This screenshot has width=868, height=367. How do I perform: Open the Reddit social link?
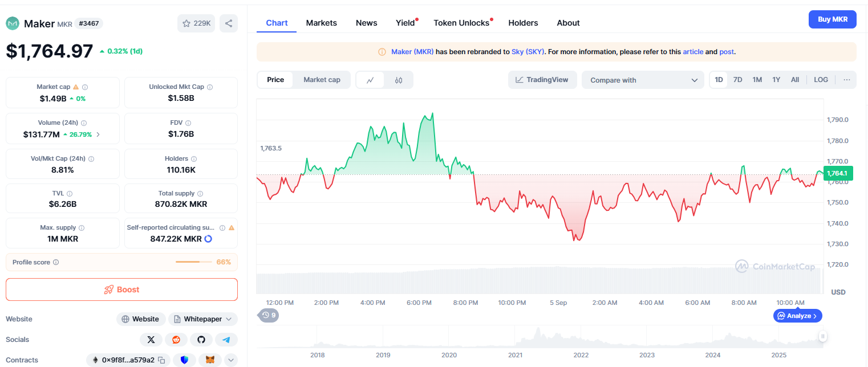point(176,340)
